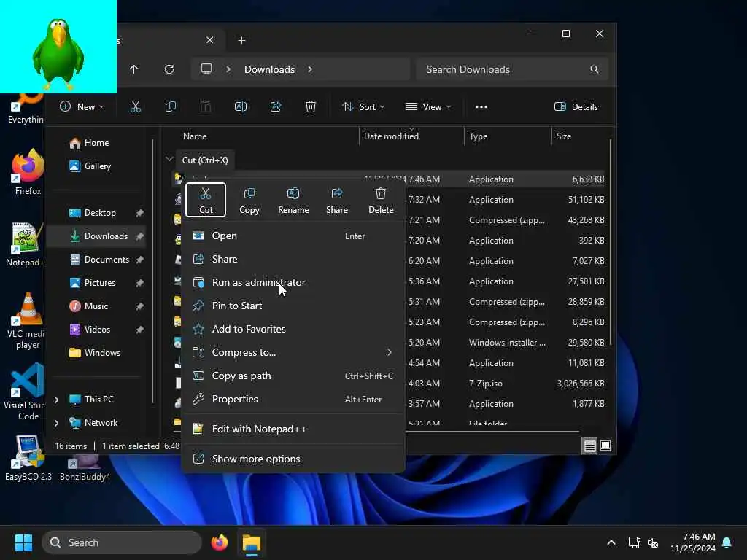Open Firefox from the desktop shortcut
The image size is (747, 560).
tap(28, 172)
